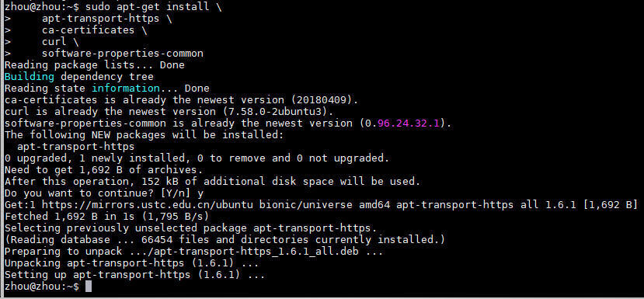The image size is (644, 299).
Task: Click the "curl \" continuation line
Action: point(60,42)
